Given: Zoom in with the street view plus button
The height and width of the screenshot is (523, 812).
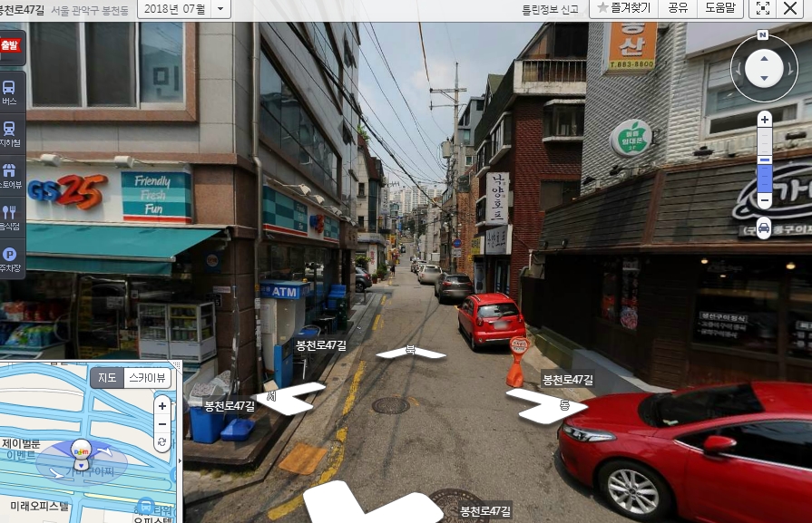Looking at the screenshot, I should 764,119.
